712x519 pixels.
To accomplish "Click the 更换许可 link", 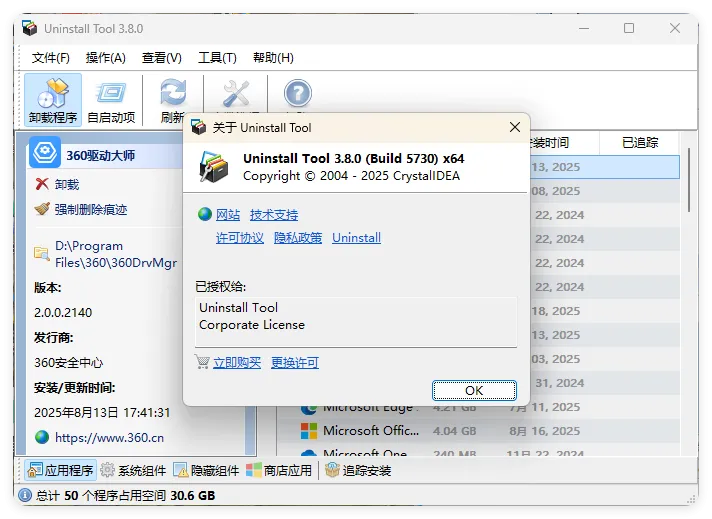I will click(x=295, y=362).
